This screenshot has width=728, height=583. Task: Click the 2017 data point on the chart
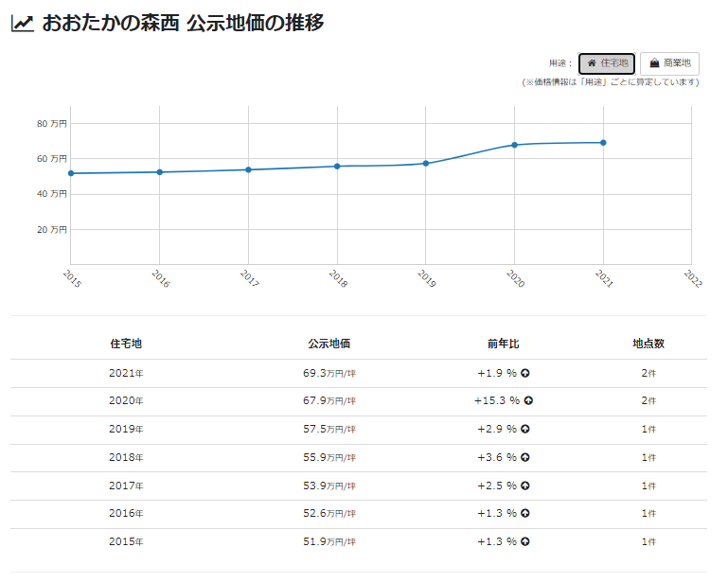[248, 170]
